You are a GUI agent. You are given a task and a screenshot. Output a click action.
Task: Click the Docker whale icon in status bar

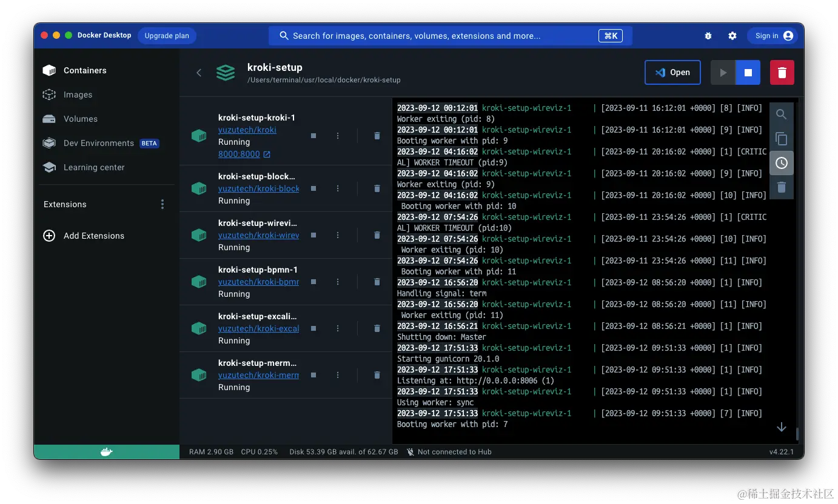[x=107, y=452]
